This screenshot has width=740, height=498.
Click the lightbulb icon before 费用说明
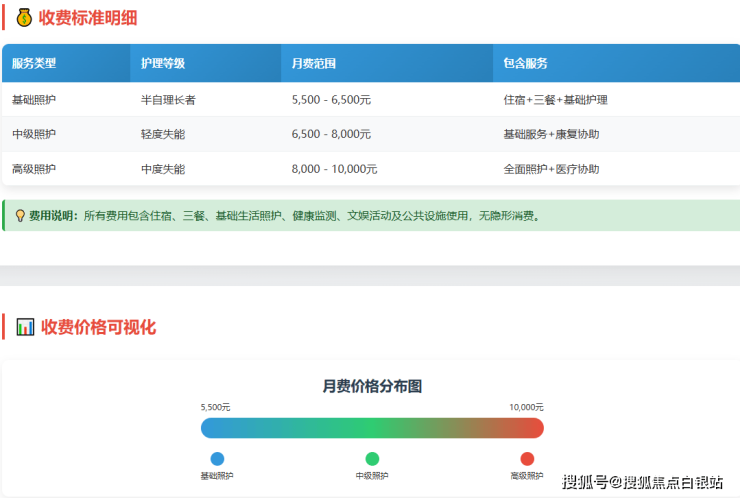20,215
